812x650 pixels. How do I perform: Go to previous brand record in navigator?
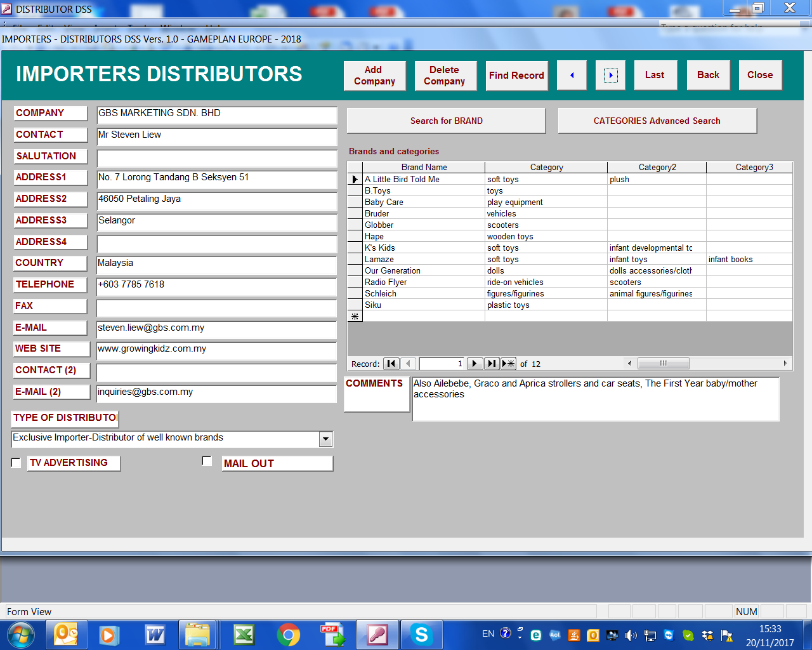[x=408, y=364]
